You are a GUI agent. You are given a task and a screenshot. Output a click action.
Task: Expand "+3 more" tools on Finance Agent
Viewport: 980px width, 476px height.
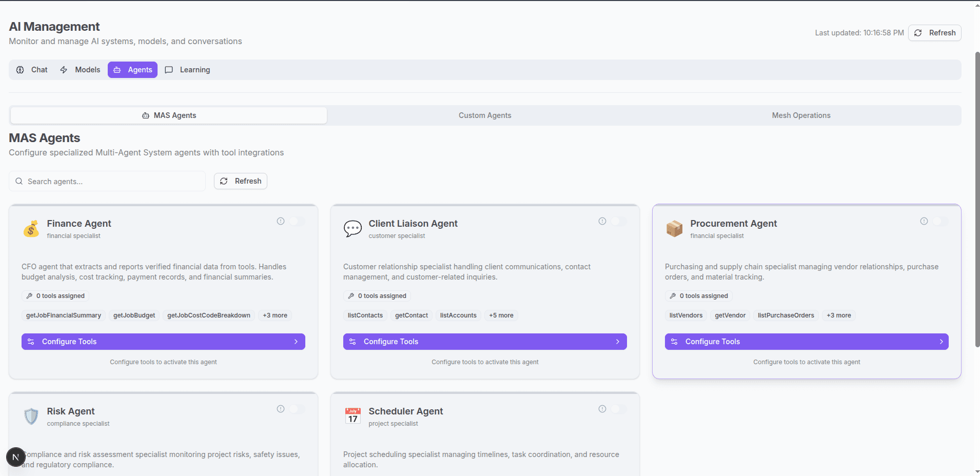[x=275, y=315]
